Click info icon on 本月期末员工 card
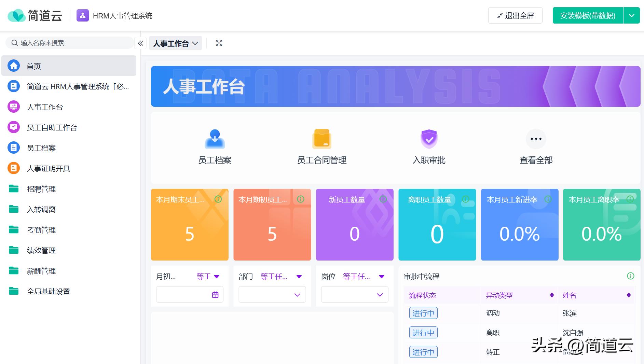Image resolution: width=644 pixels, height=364 pixels. pos(218,199)
